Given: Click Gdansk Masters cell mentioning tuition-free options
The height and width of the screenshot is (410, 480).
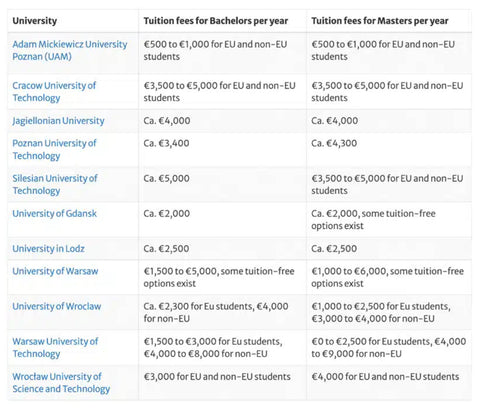Looking at the screenshot, I should [389, 220].
